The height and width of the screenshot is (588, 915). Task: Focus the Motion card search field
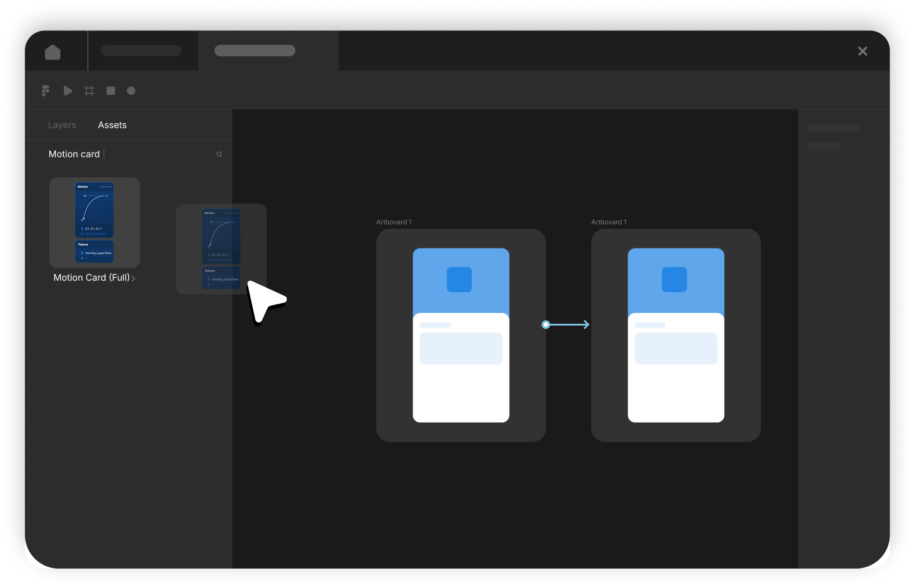(129, 154)
